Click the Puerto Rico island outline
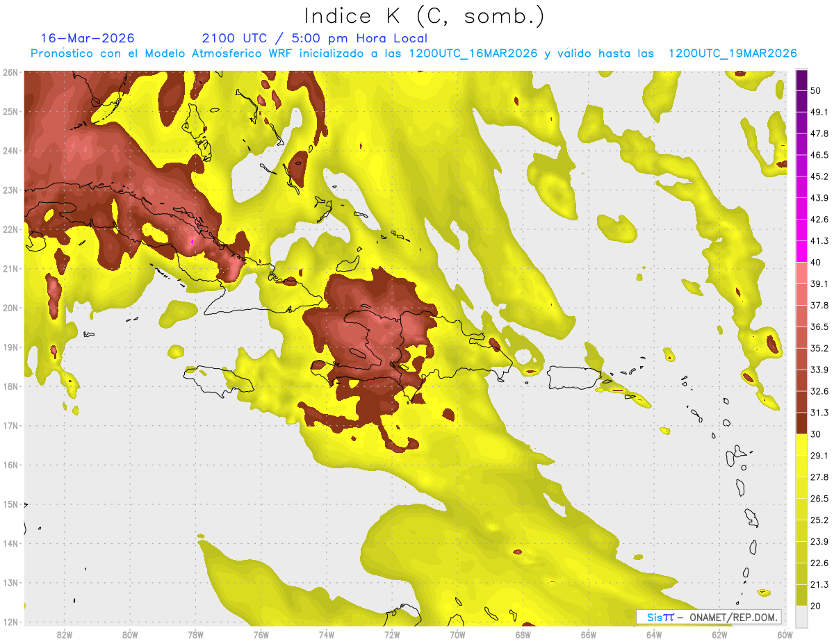The height and width of the screenshot is (644, 834). coord(575,377)
